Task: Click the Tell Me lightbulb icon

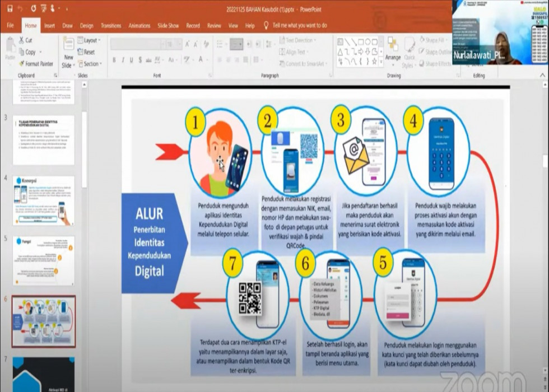Action: 266,25
